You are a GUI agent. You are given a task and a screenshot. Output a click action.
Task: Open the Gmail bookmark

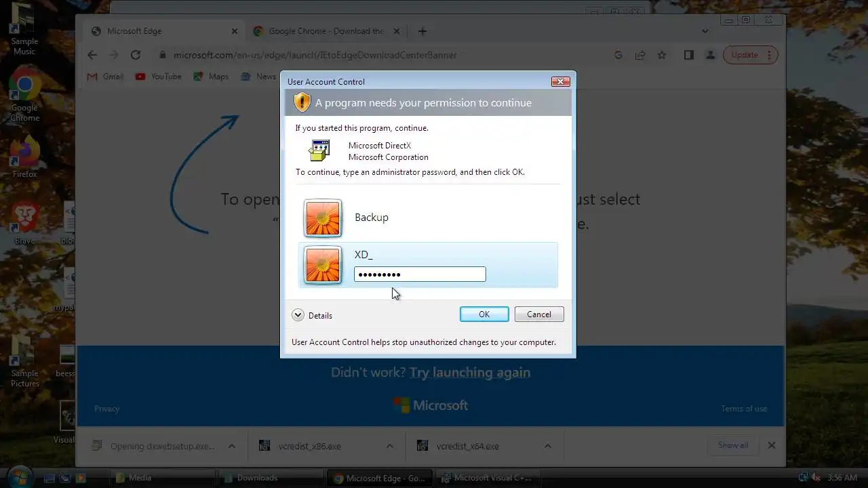click(105, 77)
